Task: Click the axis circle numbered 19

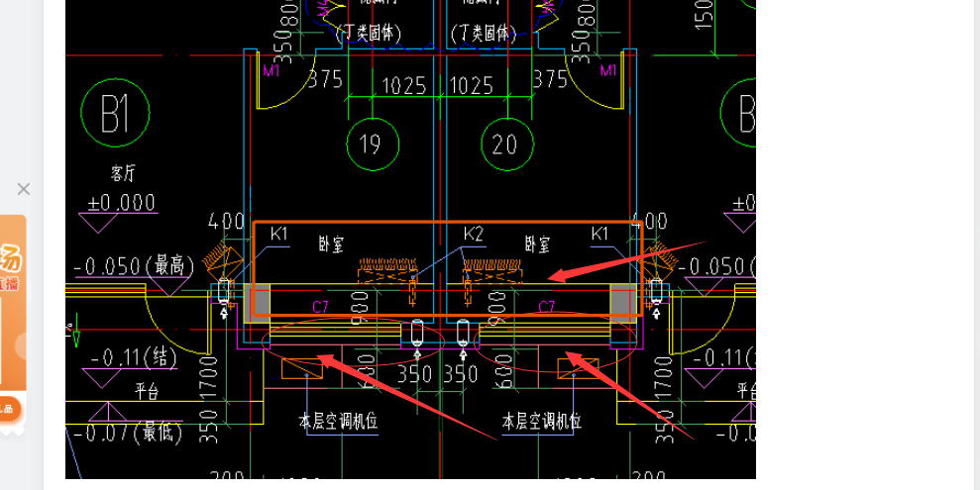Action: (373, 145)
